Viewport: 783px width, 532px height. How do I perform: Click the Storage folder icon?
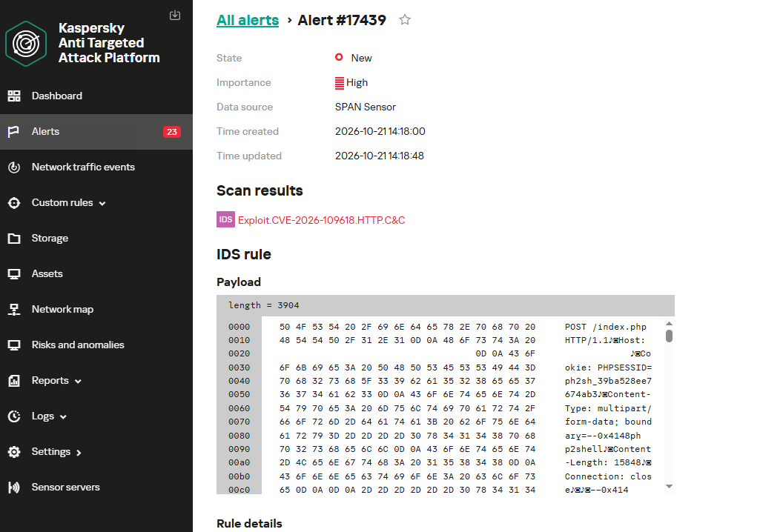pos(14,239)
